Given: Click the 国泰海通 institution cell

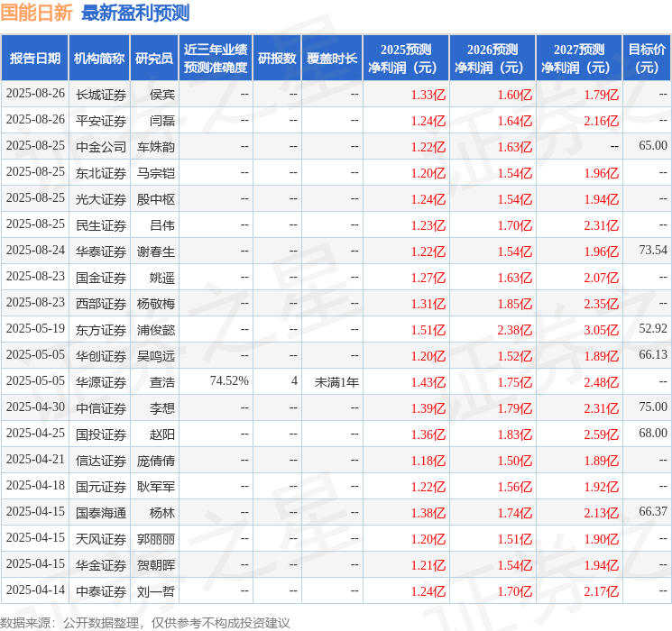Looking at the screenshot, I should (101, 513).
